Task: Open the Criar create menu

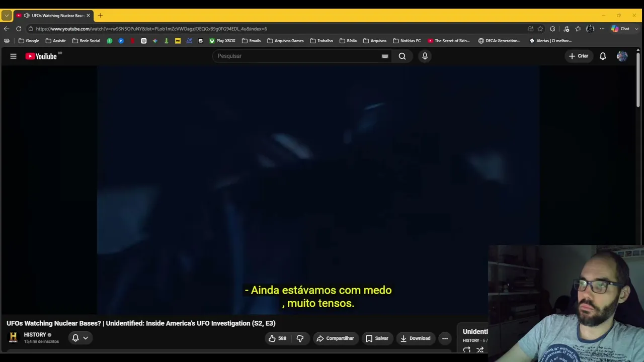Action: [x=578, y=56]
